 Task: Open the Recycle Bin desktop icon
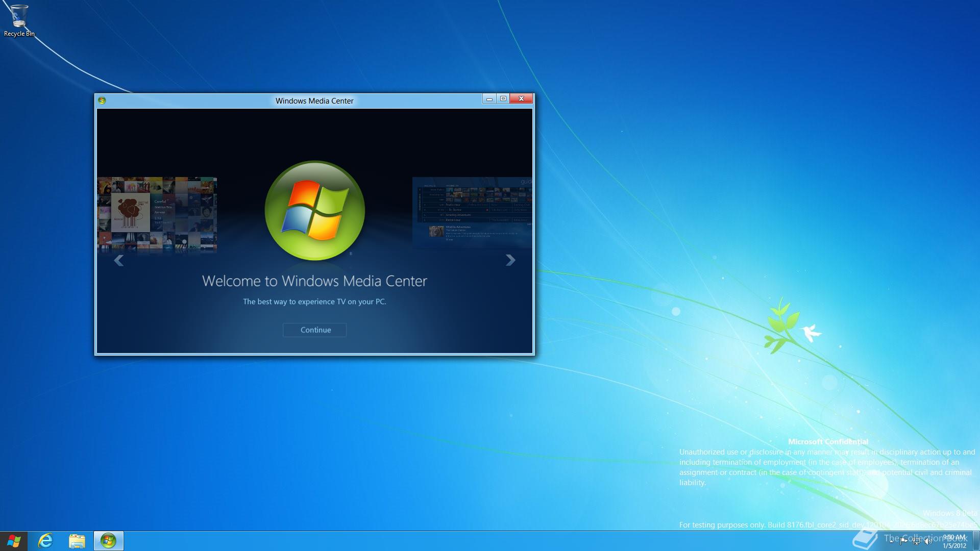19,20
